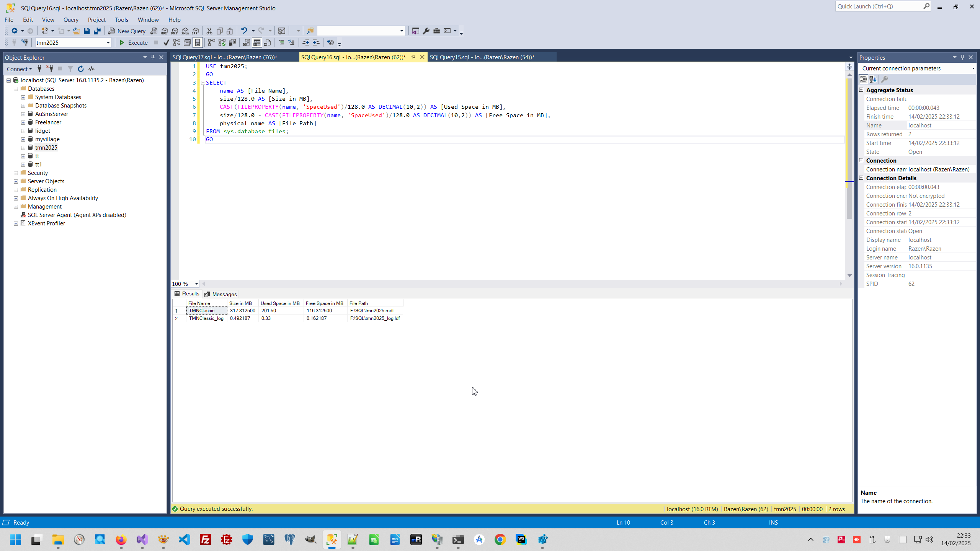Image resolution: width=980 pixels, height=551 pixels.
Task: Click the Cut scissors icon
Action: coord(209,31)
